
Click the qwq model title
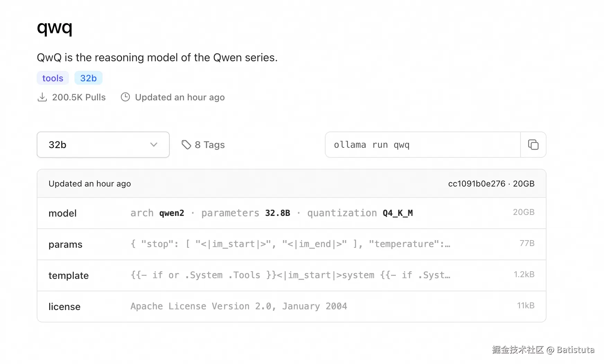click(55, 27)
